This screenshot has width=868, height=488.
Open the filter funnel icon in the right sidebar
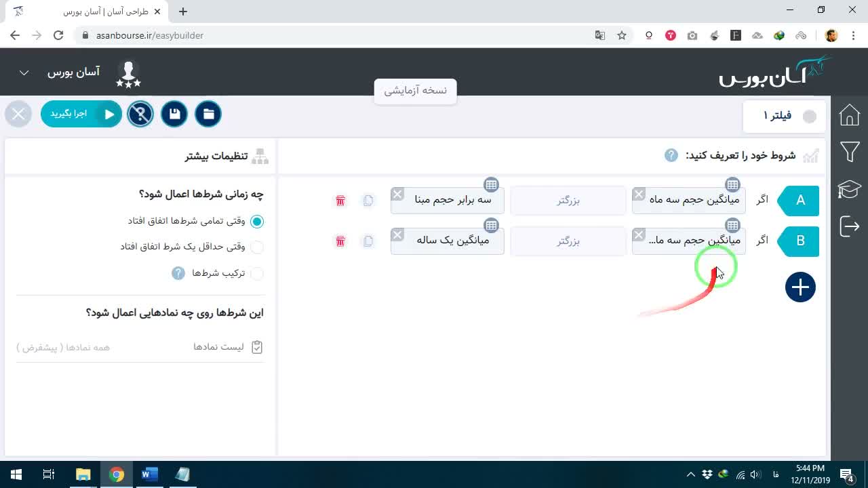coord(849,152)
